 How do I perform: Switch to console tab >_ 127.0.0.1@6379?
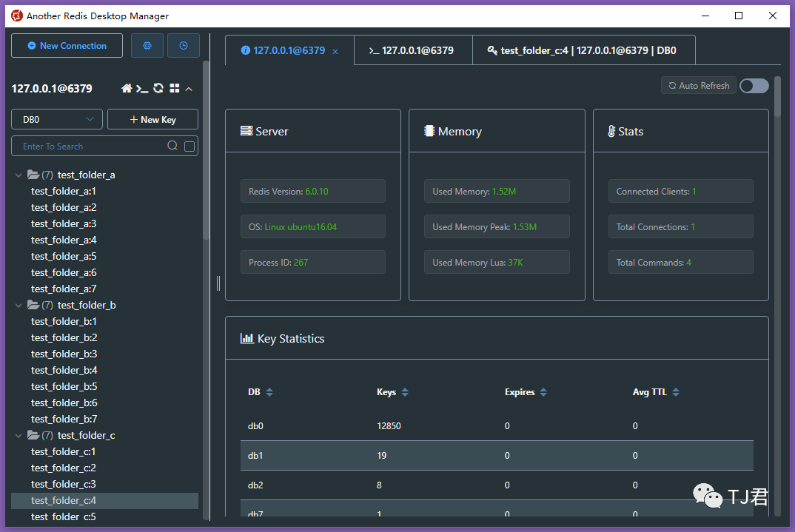point(412,50)
